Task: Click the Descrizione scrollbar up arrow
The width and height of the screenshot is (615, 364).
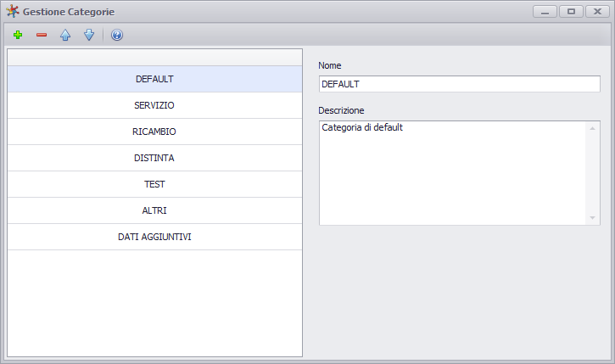Action: 592,128
